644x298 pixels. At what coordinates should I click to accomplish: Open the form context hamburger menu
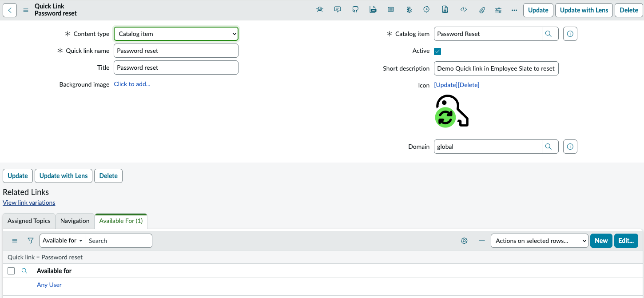pos(26,10)
